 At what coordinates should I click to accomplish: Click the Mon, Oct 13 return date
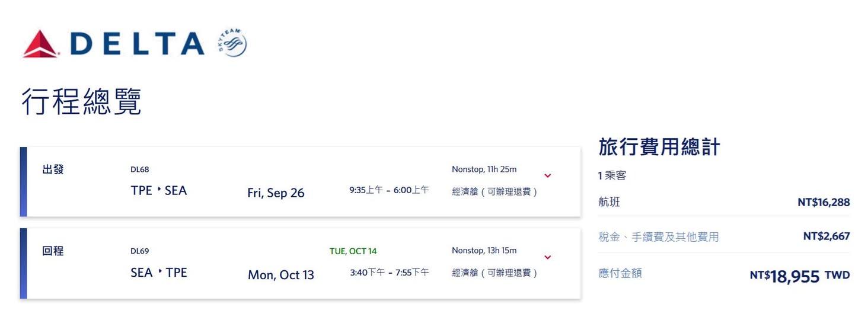pyautogui.click(x=281, y=275)
